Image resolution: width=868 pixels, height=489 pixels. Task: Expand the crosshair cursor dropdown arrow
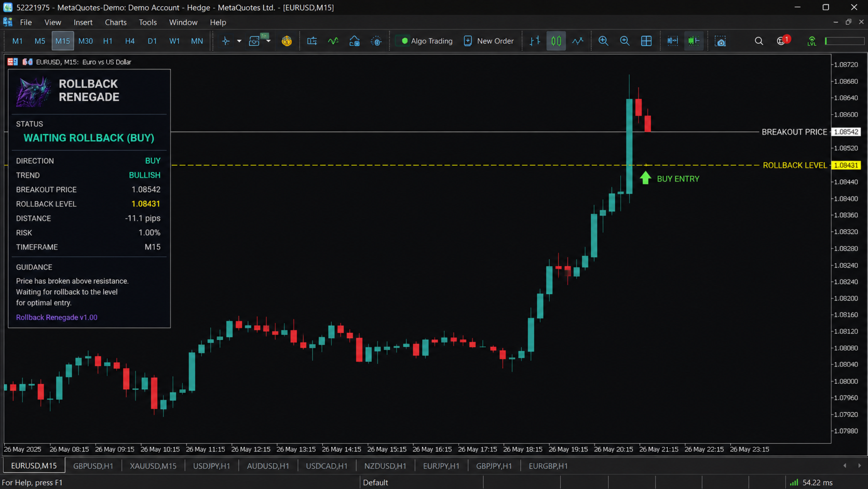[x=239, y=41]
